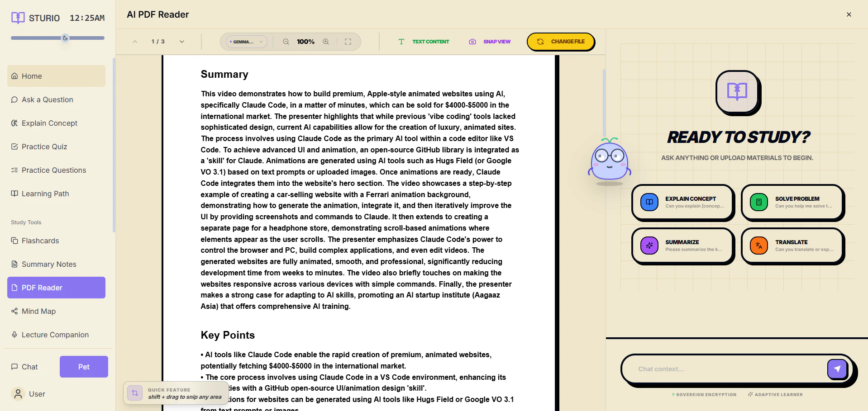Click the Change File refresh icon
Viewport: 868px width, 411px height.
coord(540,42)
